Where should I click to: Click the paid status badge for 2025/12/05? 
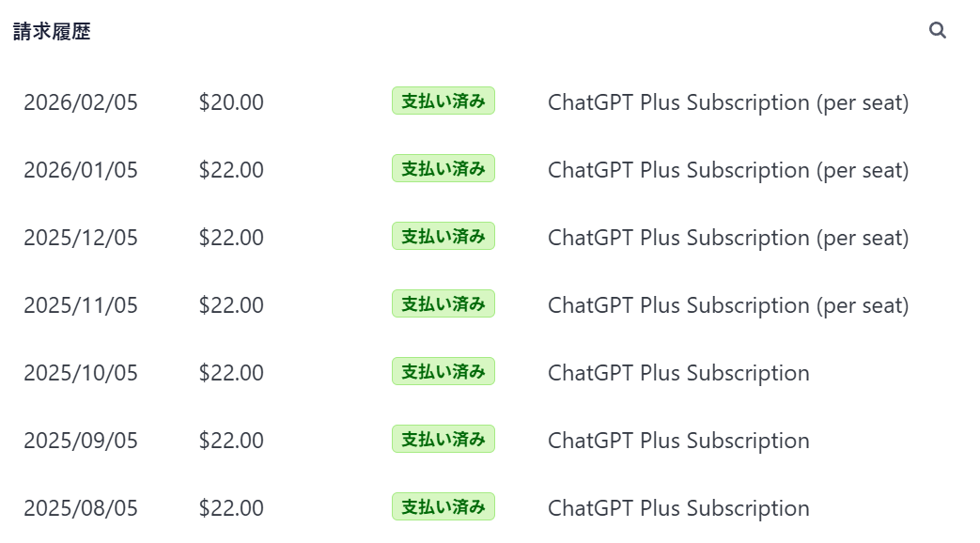pos(443,237)
